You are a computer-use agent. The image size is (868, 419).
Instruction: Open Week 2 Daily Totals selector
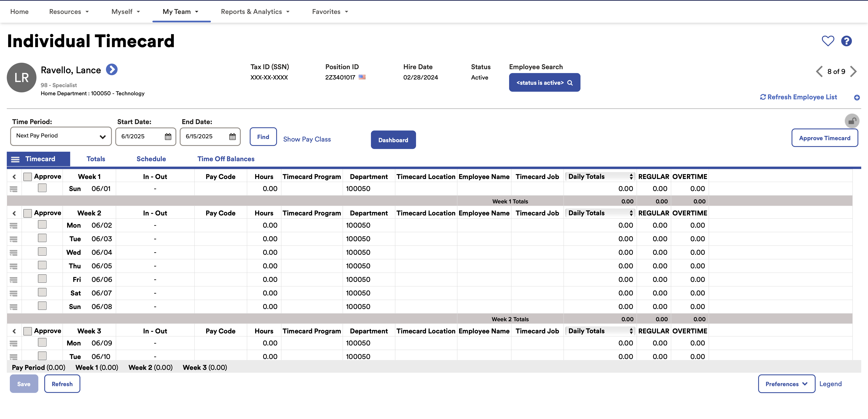(600, 213)
